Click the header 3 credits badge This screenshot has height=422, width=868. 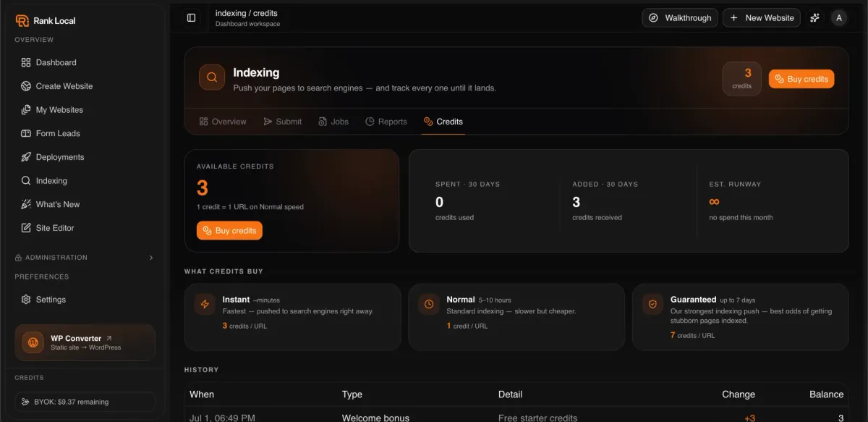click(742, 79)
